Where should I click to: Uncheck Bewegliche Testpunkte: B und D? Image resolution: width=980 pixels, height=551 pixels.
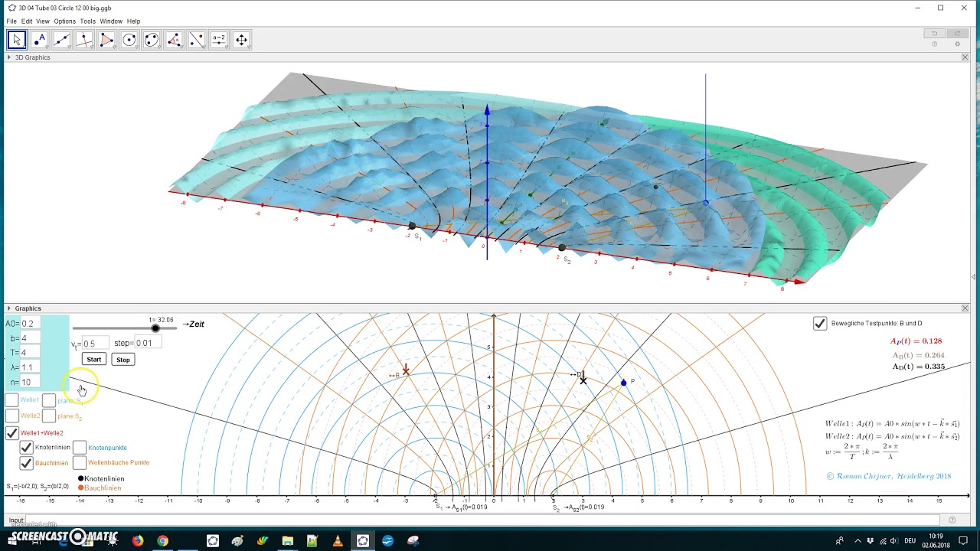click(820, 324)
